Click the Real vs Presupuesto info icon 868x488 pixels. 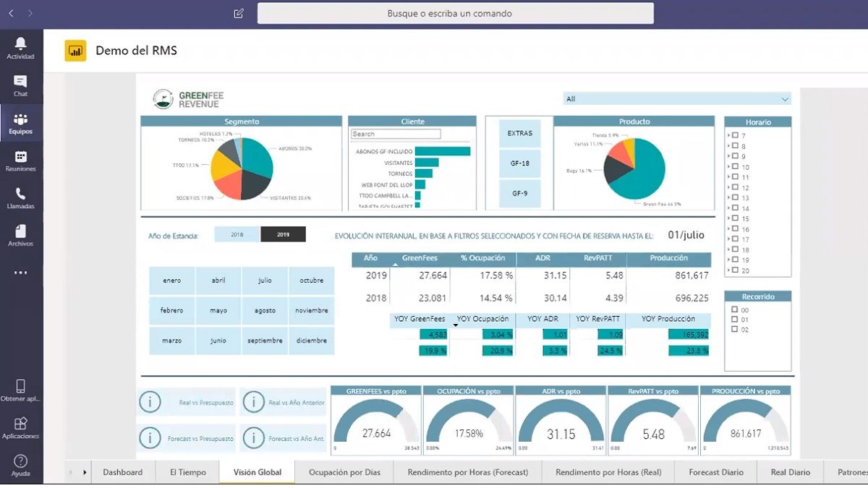pyautogui.click(x=150, y=402)
